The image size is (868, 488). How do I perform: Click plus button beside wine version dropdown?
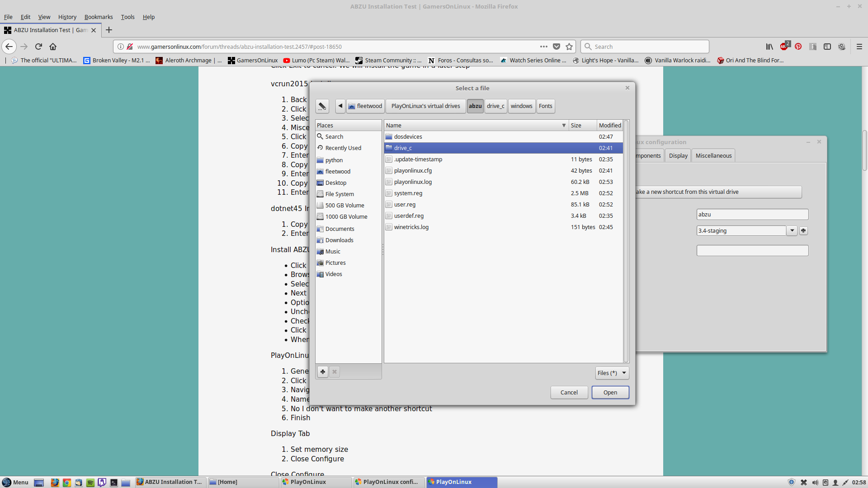(x=803, y=230)
